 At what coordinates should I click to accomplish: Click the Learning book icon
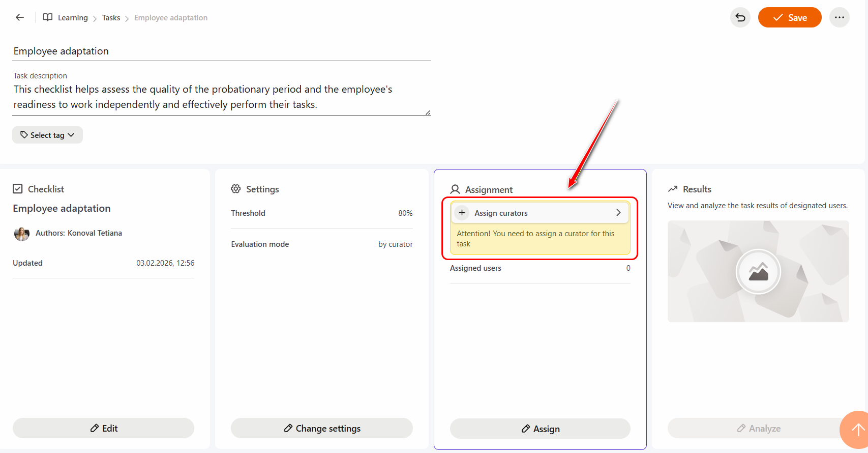click(x=48, y=17)
